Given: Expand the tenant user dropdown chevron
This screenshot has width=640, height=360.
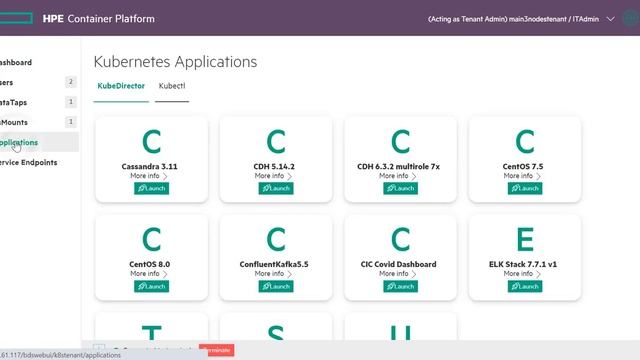Looking at the screenshot, I should click(x=610, y=19).
